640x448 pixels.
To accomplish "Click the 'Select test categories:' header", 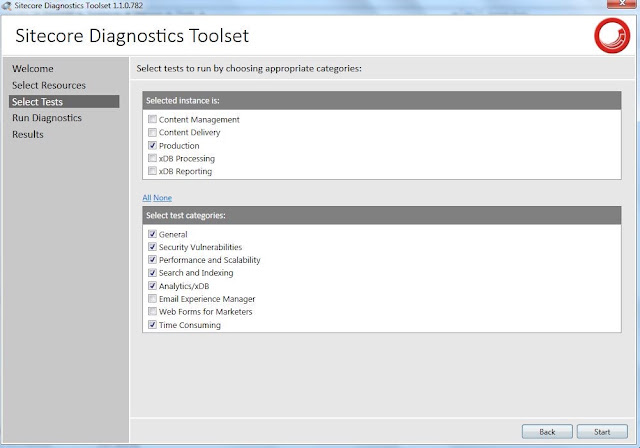I will click(x=382, y=215).
